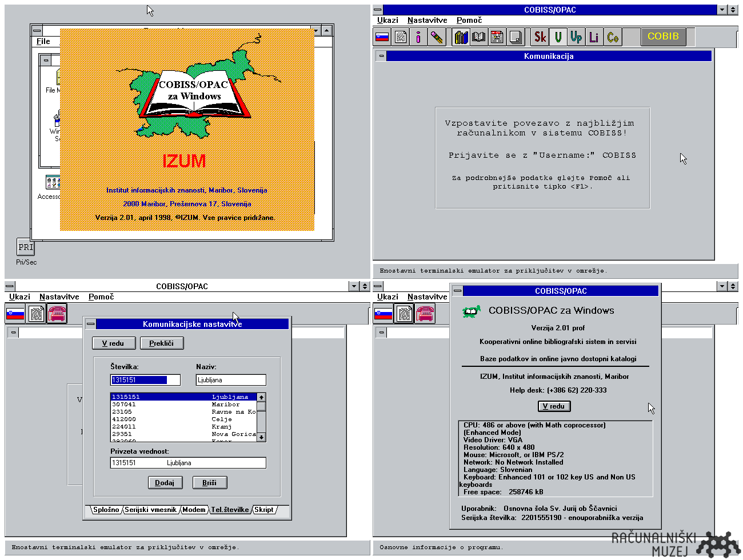743x560 pixels.
Task: Click flag icon in window behind Komunikacijske nastavitve
Action: point(15,314)
